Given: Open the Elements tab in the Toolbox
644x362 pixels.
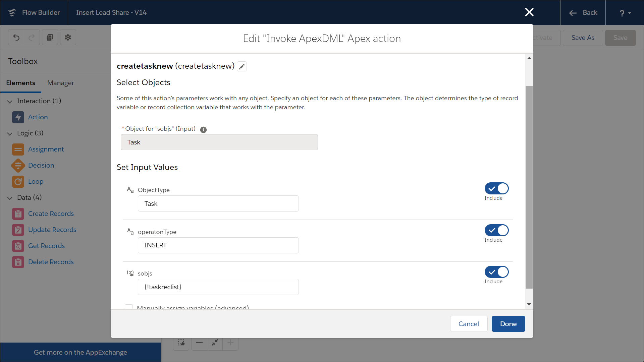Looking at the screenshot, I should click(21, 83).
